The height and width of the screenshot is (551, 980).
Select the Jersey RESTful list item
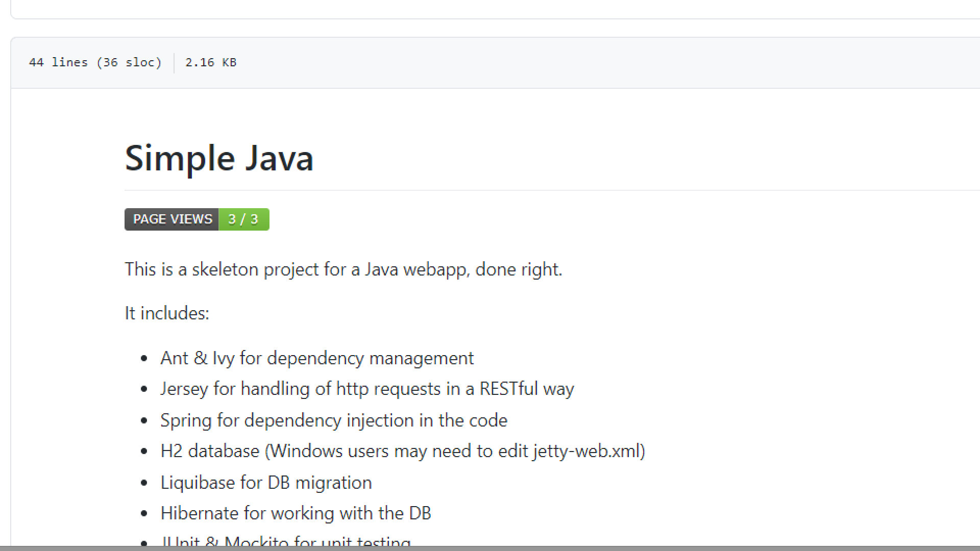tap(367, 389)
